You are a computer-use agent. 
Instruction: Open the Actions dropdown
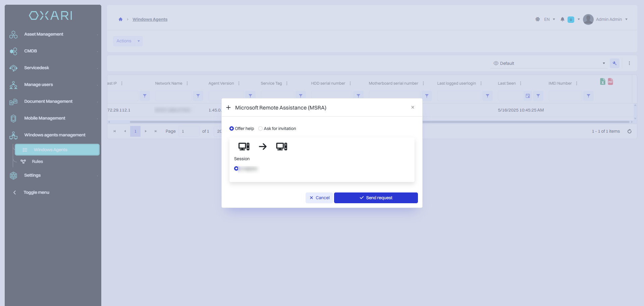128,41
